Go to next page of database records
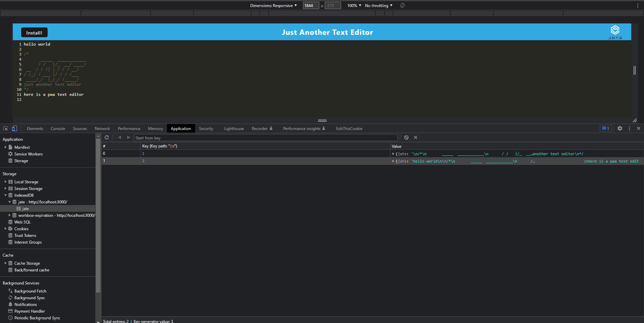This screenshot has width=644, height=323. [x=128, y=137]
